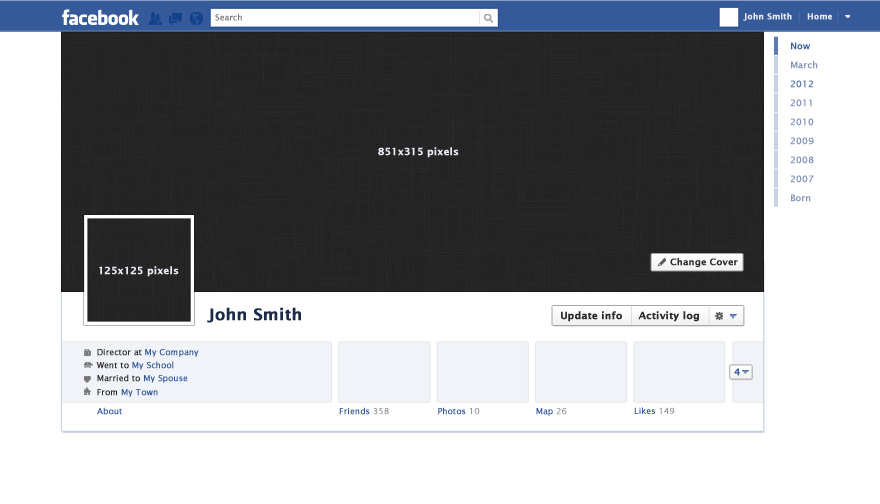Click John Smith's small avatar in header
The width and height of the screenshot is (880, 504).
point(728,17)
